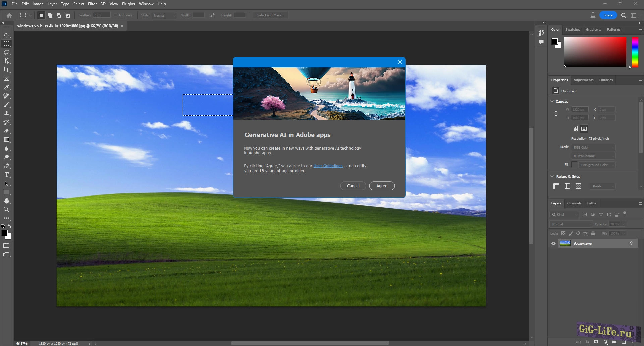Open the Style dropdown set to Normal
644x346 pixels.
tap(164, 15)
